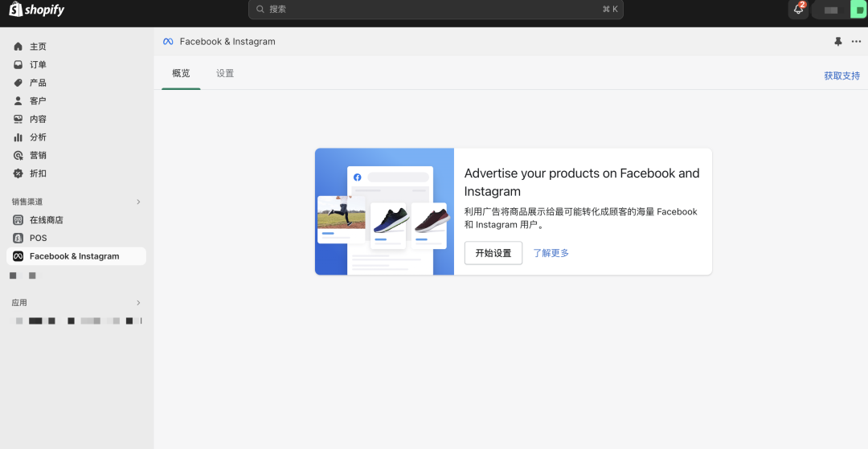Viewport: 868px width, 449px height.
Task: Click the 了解更多 link
Action: click(551, 253)
